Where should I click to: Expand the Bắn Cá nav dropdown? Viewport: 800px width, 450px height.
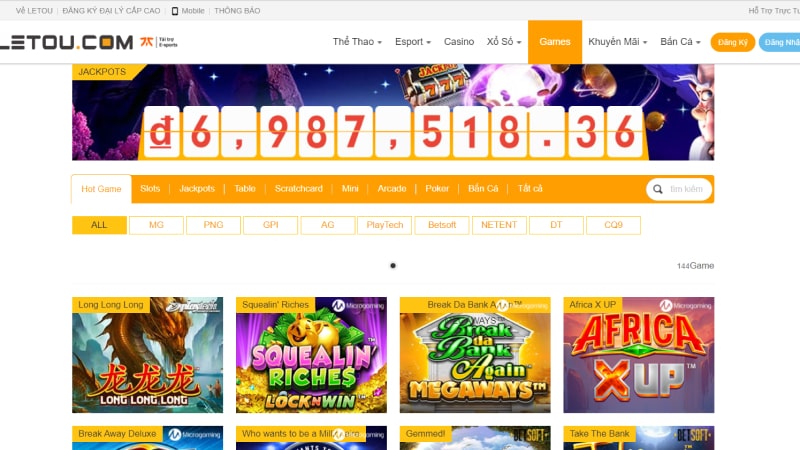[680, 42]
